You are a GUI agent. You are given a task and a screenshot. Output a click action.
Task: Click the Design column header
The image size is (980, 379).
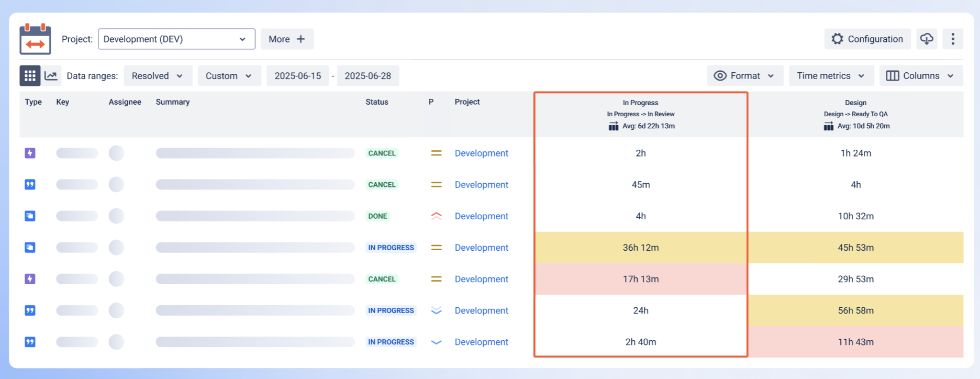[856, 115]
